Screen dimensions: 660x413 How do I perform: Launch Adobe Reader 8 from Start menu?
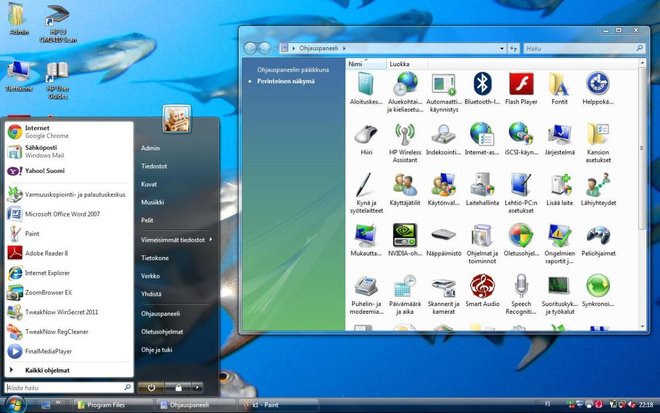coord(69,253)
